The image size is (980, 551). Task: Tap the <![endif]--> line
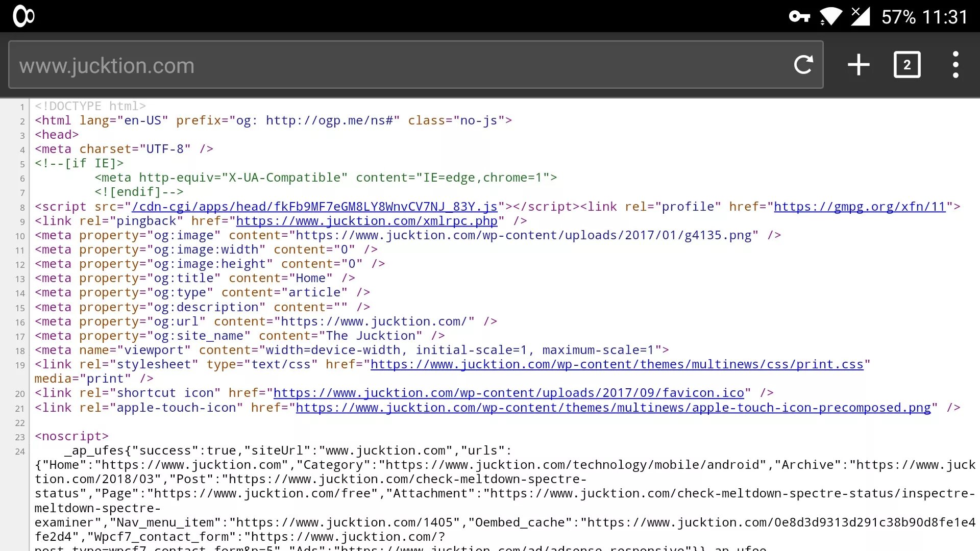(x=139, y=192)
